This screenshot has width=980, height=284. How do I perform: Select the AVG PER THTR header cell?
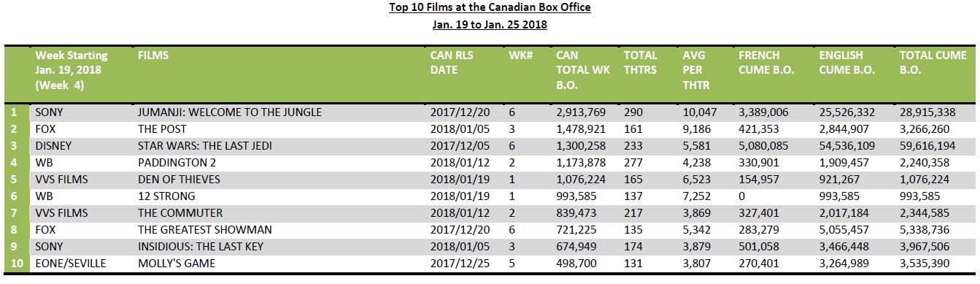click(695, 70)
